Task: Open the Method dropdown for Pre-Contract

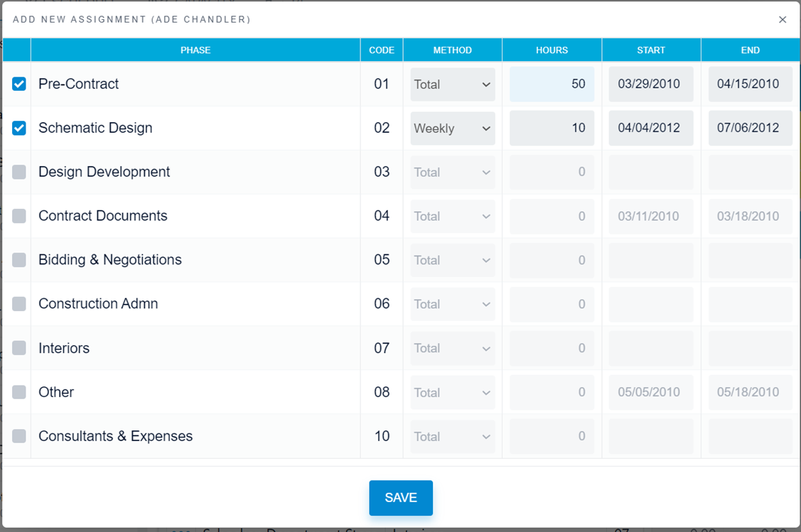Action: click(452, 84)
